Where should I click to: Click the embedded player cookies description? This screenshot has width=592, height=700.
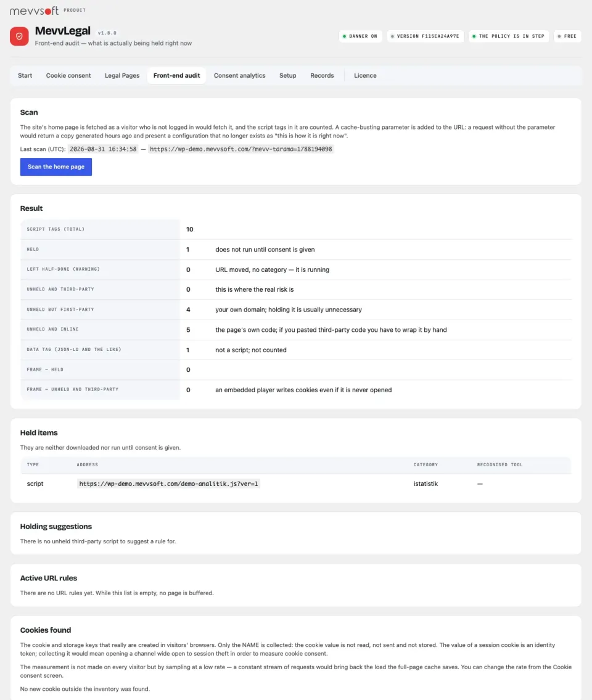303,390
